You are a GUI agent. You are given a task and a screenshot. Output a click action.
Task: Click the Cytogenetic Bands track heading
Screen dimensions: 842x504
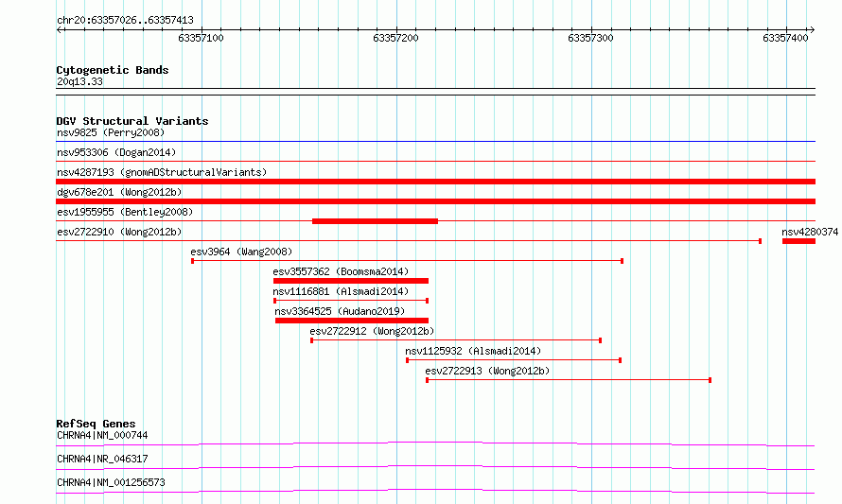[113, 70]
